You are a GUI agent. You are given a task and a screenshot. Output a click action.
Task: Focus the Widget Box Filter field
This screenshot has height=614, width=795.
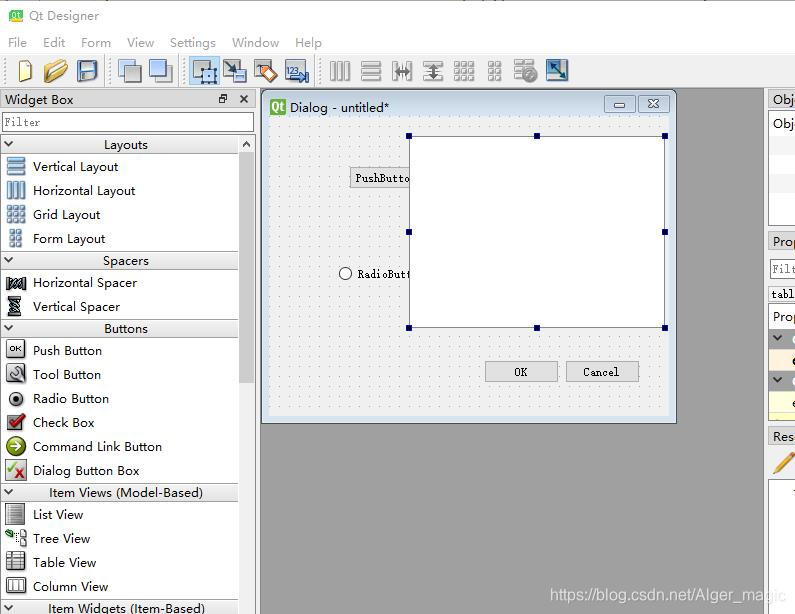click(x=128, y=122)
